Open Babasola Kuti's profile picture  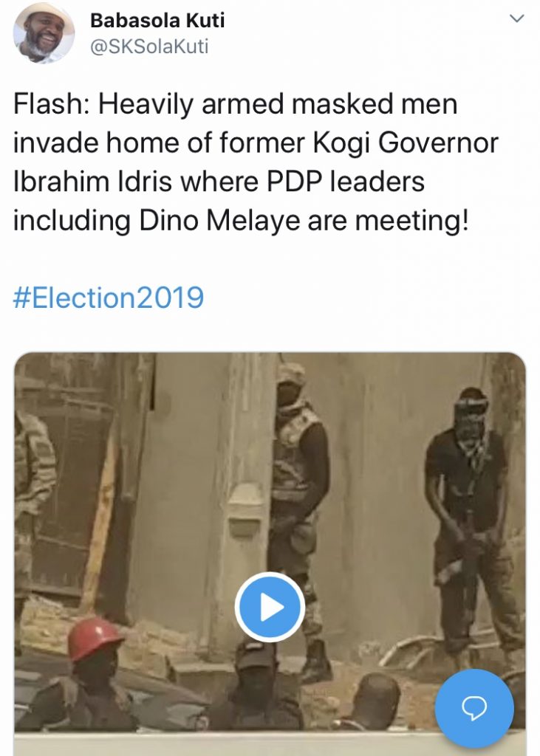click(44, 32)
